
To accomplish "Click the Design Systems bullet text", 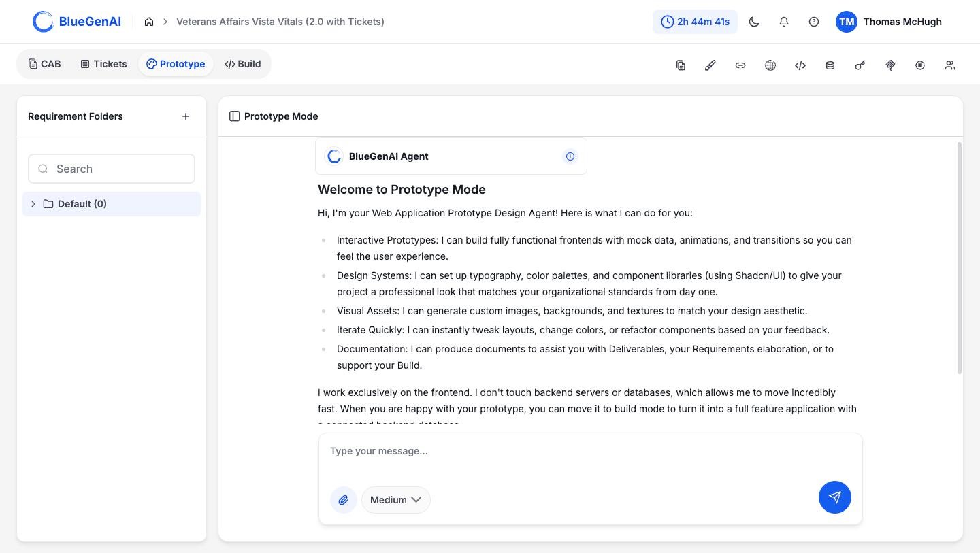I will [589, 284].
